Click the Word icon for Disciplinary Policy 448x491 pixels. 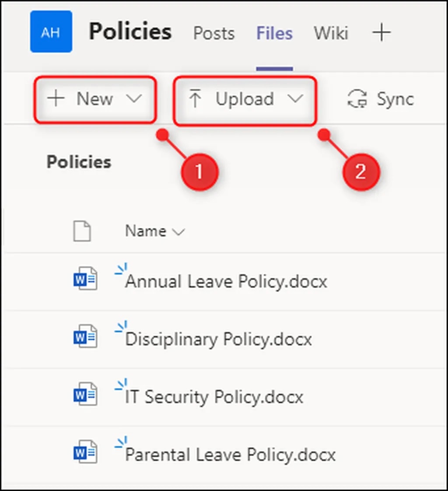(85, 337)
